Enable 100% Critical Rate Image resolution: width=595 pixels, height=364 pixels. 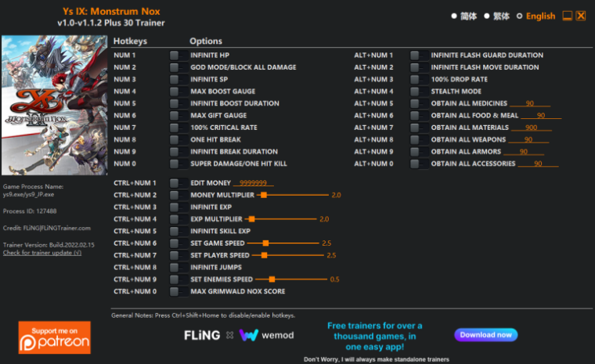pyautogui.click(x=178, y=128)
